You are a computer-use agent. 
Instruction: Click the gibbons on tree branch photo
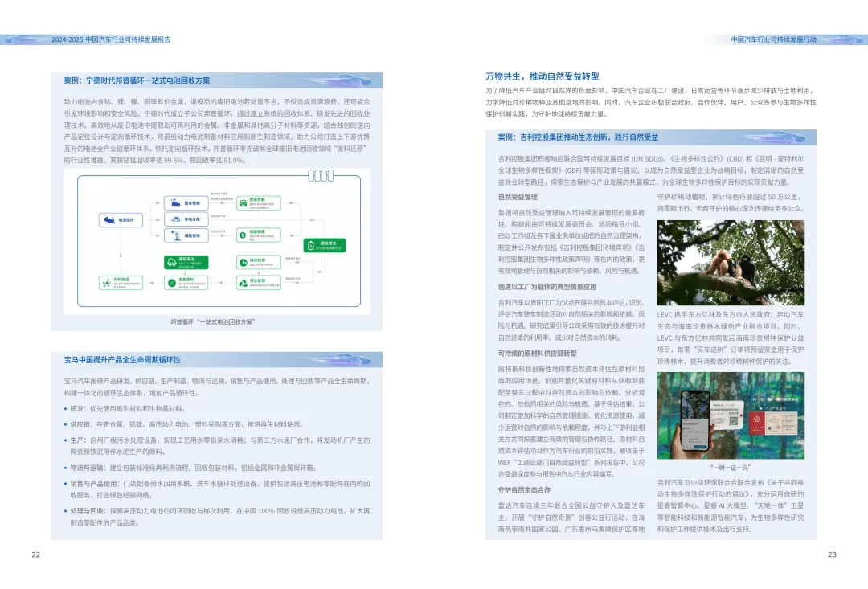730,263
